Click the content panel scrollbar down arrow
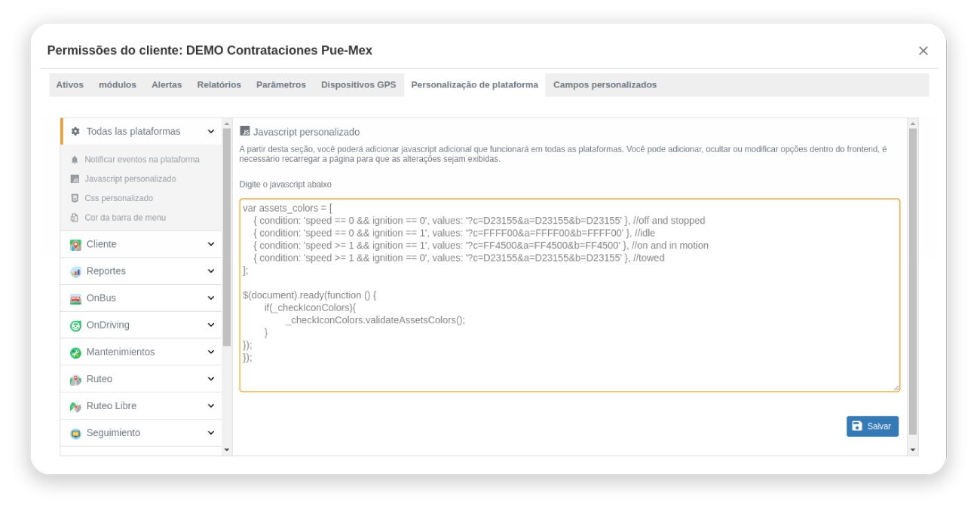The width and height of the screenshot is (980, 516). coord(913,450)
